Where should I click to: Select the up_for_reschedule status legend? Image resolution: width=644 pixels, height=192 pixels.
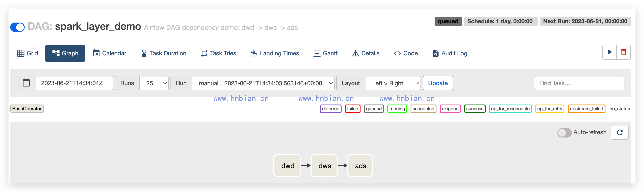click(x=510, y=109)
